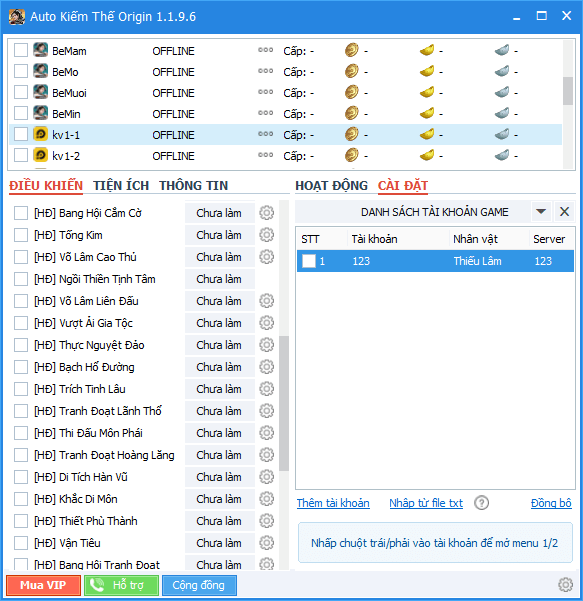Open settings gear for Võ Lâm Cao Thủ

pyautogui.click(x=266, y=257)
